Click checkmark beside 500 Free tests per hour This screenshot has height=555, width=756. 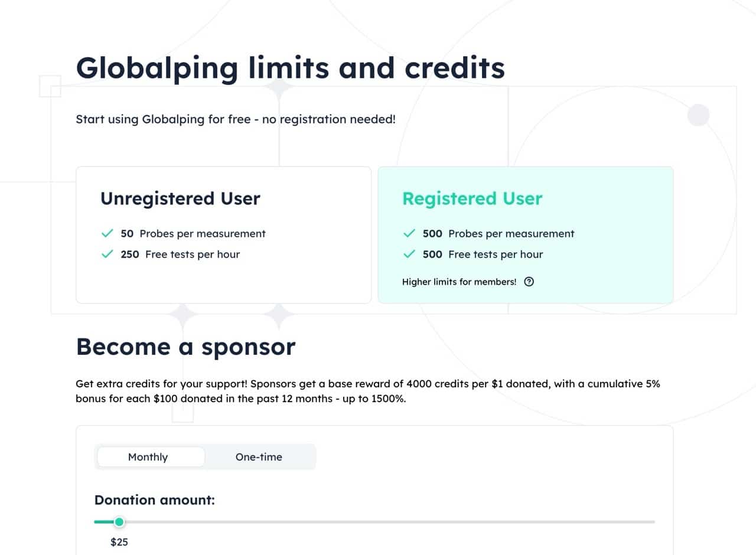(409, 254)
